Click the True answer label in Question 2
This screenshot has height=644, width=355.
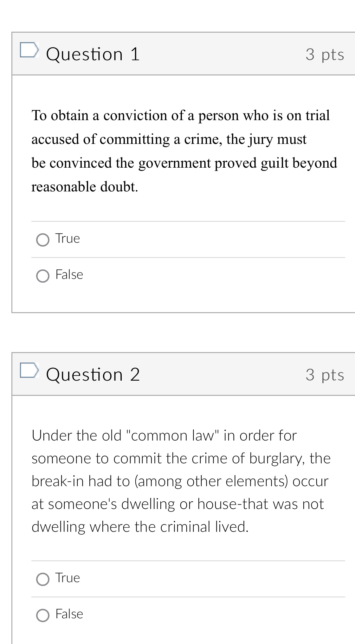coord(67,578)
